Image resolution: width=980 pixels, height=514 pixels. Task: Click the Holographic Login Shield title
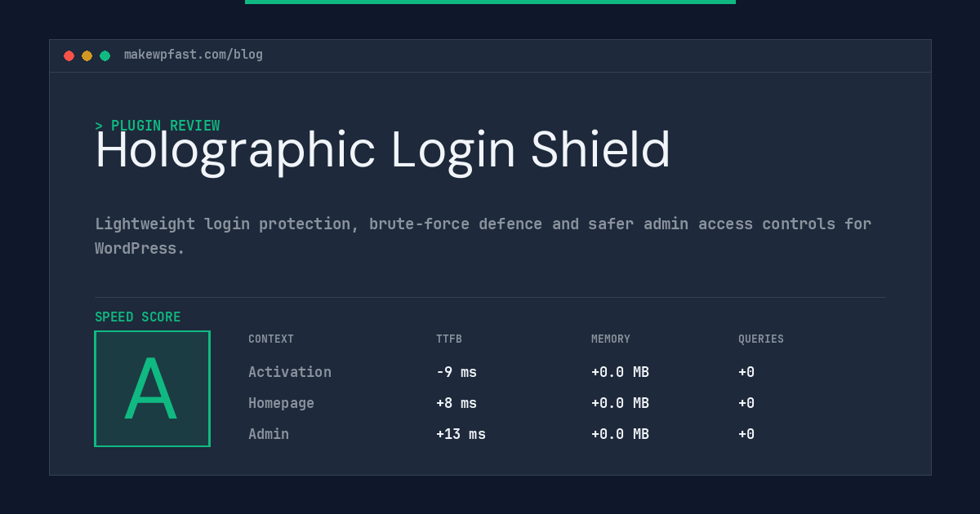[382, 151]
